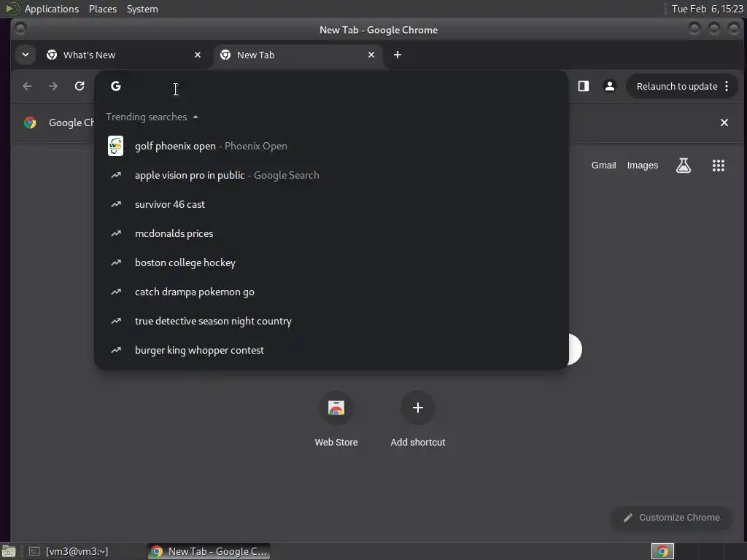Open the System menu
This screenshot has height=560, width=747.
coord(142,9)
